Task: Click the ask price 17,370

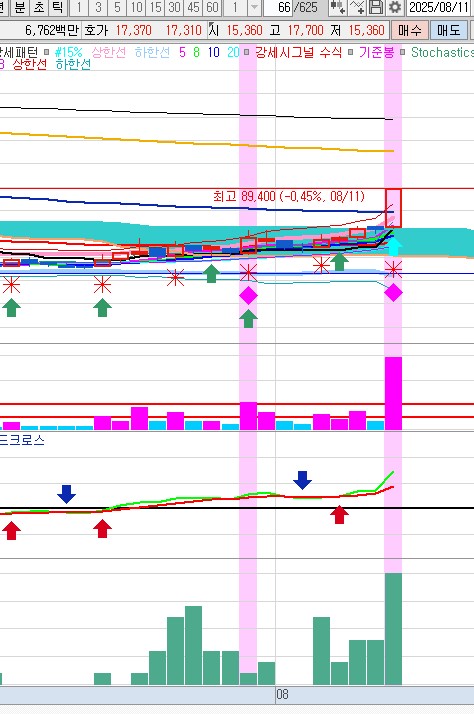Action: pyautogui.click(x=133, y=31)
